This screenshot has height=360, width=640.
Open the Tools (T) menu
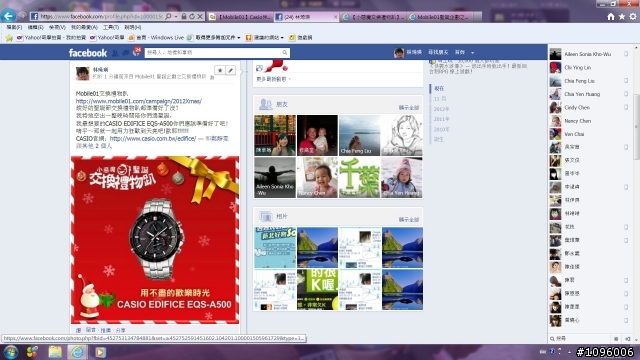111,27
